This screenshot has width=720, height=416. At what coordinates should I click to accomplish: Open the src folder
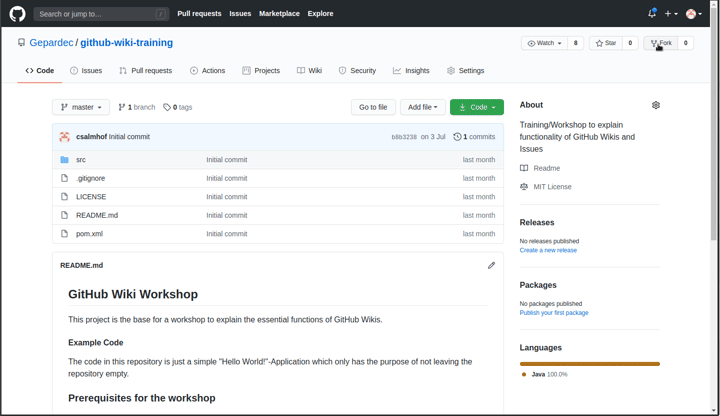[x=81, y=160]
